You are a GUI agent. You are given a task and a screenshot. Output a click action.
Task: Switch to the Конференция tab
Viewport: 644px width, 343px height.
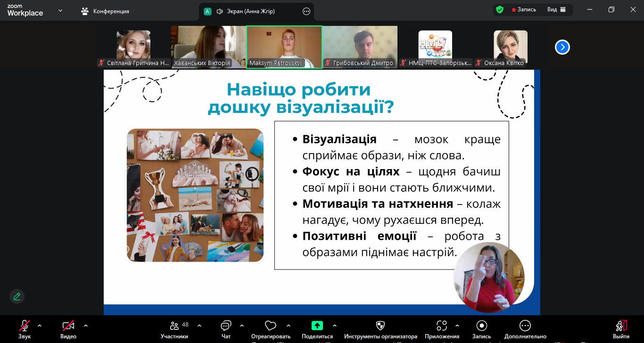click(x=105, y=11)
